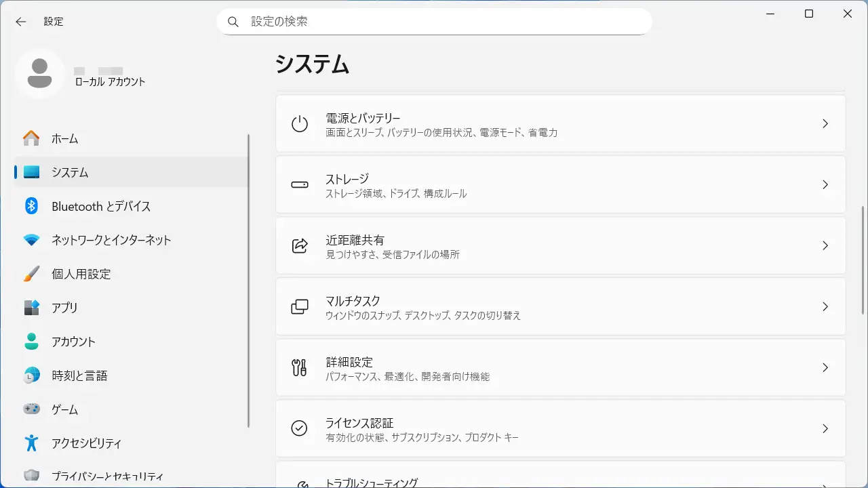The image size is (868, 488).
Task: Click the ライセンス認証 checkmark icon
Action: (x=299, y=428)
